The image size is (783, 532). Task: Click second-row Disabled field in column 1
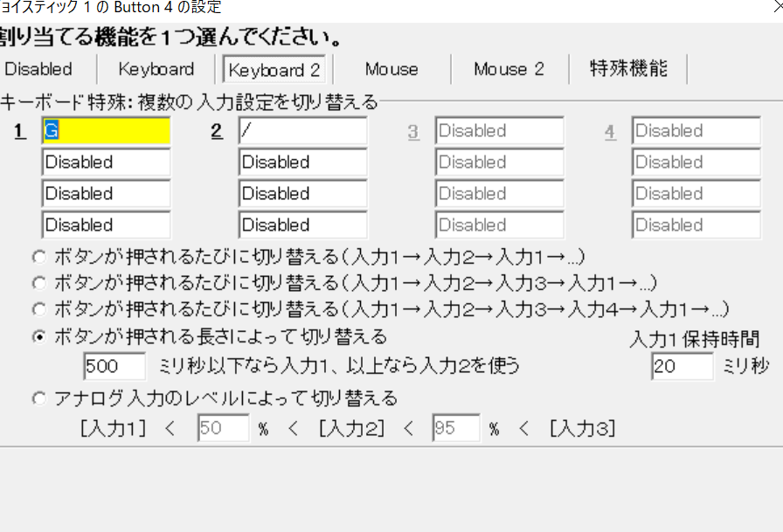(106, 162)
